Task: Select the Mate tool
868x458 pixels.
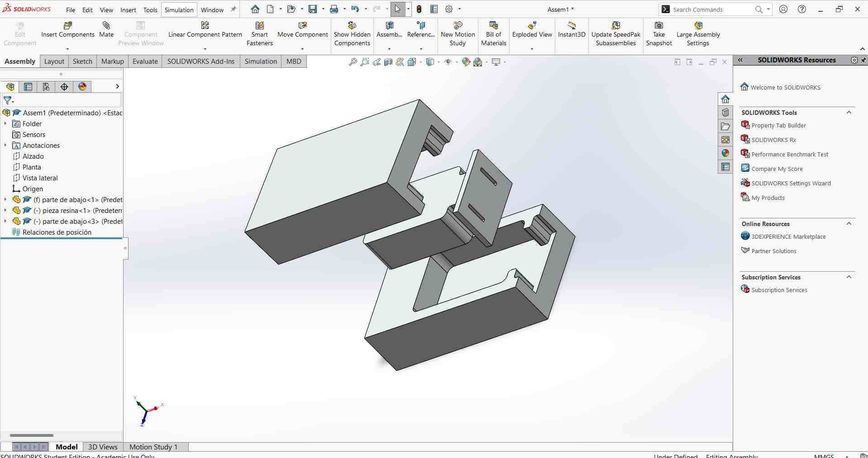Action: click(x=106, y=30)
